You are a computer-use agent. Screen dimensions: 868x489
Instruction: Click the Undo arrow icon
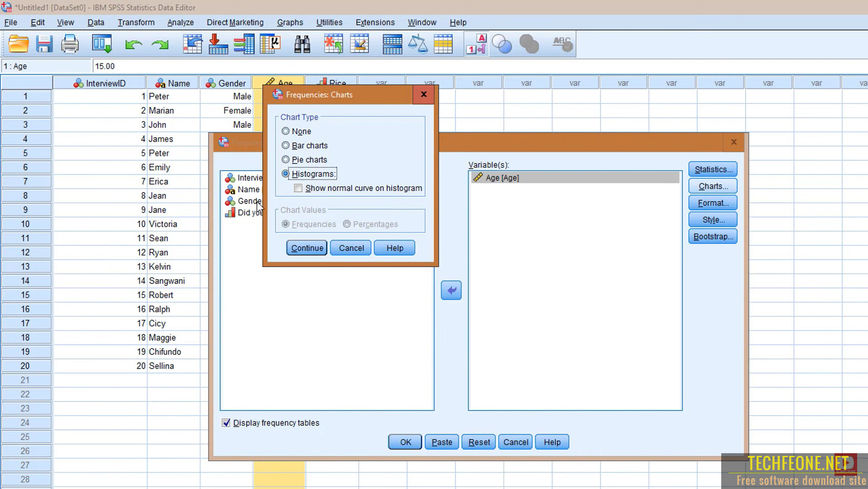(133, 44)
